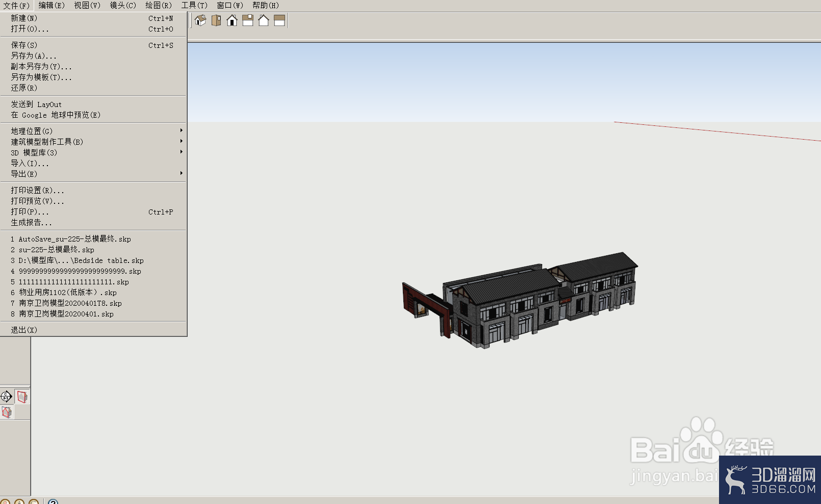The height and width of the screenshot is (504, 821).
Task: Activate the Section Plane tool
Action: (6, 396)
